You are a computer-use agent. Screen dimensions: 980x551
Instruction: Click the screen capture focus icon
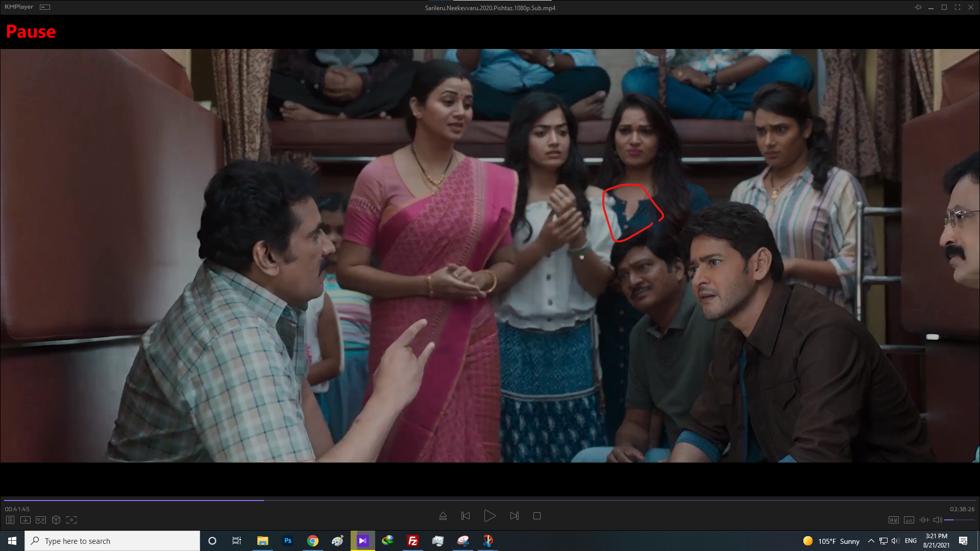(71, 520)
